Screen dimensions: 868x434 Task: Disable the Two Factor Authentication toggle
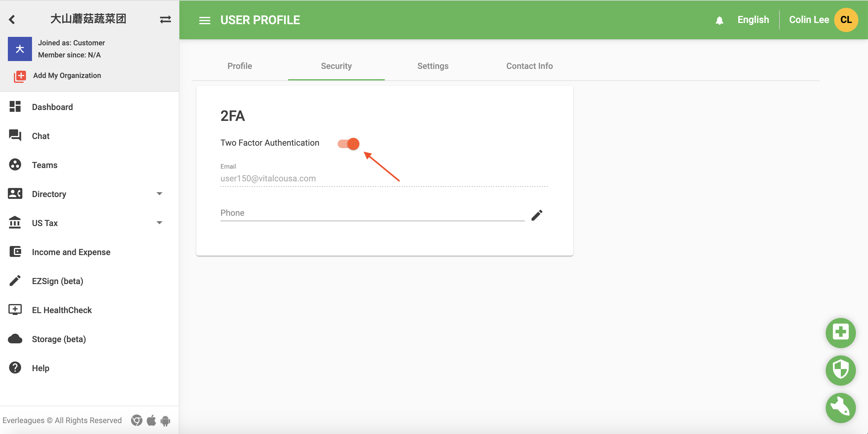[349, 144]
